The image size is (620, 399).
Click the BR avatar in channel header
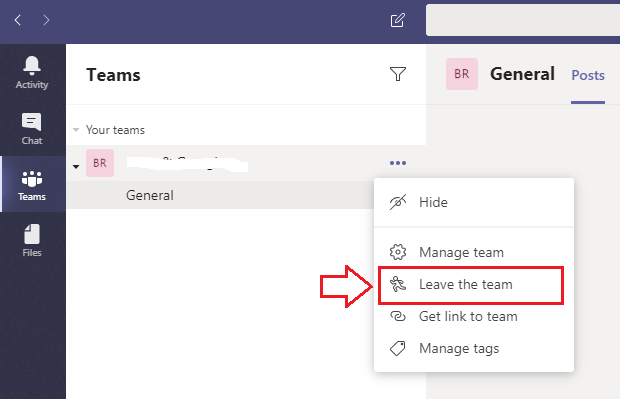tap(462, 74)
